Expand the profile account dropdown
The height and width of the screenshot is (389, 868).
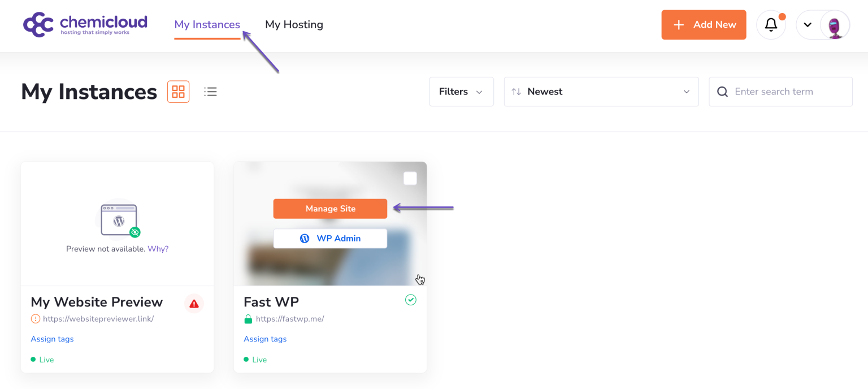coord(808,25)
